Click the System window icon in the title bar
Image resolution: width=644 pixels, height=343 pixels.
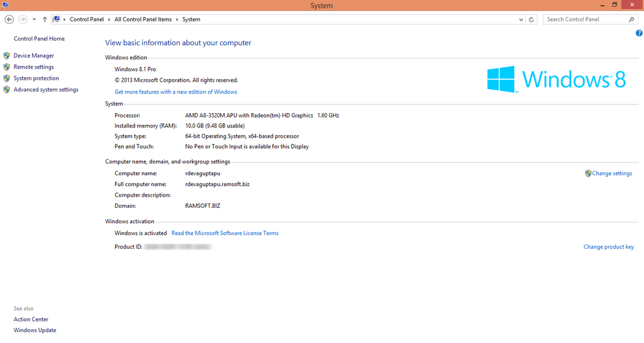point(4,5)
